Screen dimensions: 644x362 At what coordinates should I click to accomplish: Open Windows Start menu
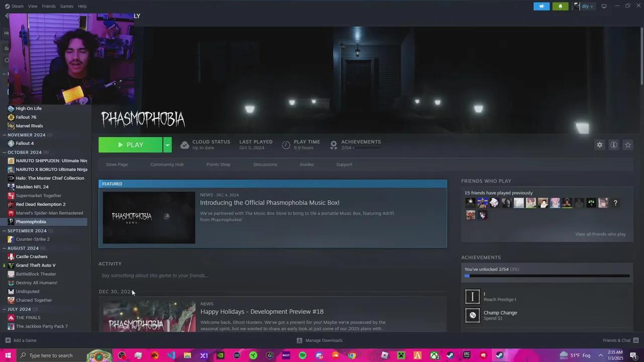[x=8, y=355]
